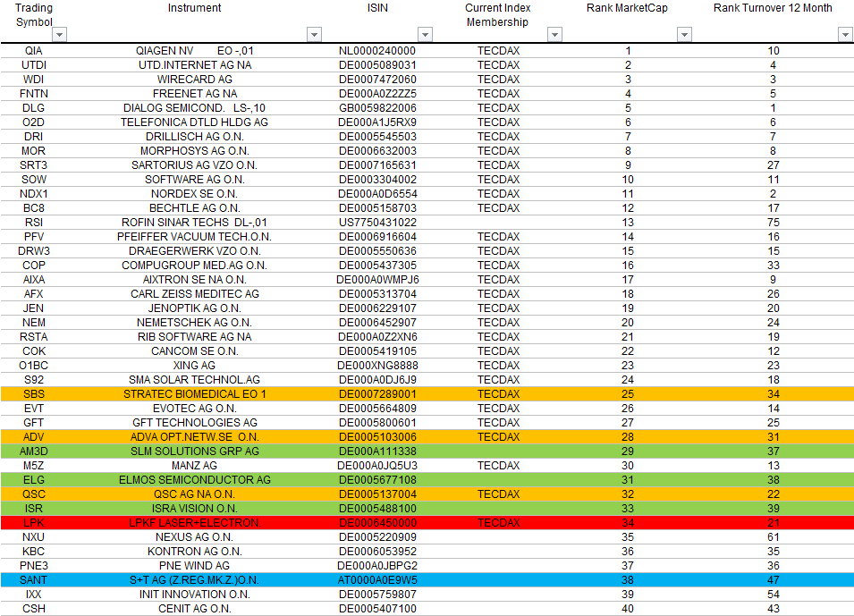
Task: Click the Rank Turnover 12 Month header
Action: (x=771, y=8)
